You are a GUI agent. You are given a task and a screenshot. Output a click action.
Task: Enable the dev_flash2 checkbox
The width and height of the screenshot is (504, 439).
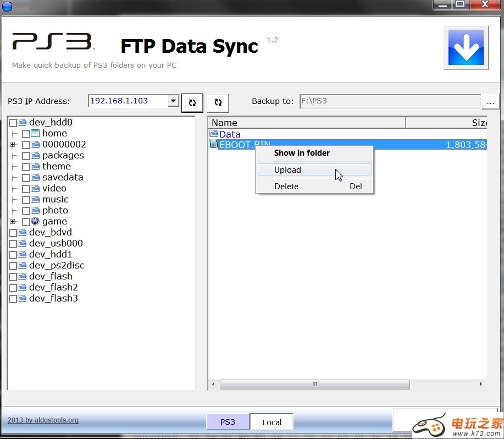pos(13,288)
